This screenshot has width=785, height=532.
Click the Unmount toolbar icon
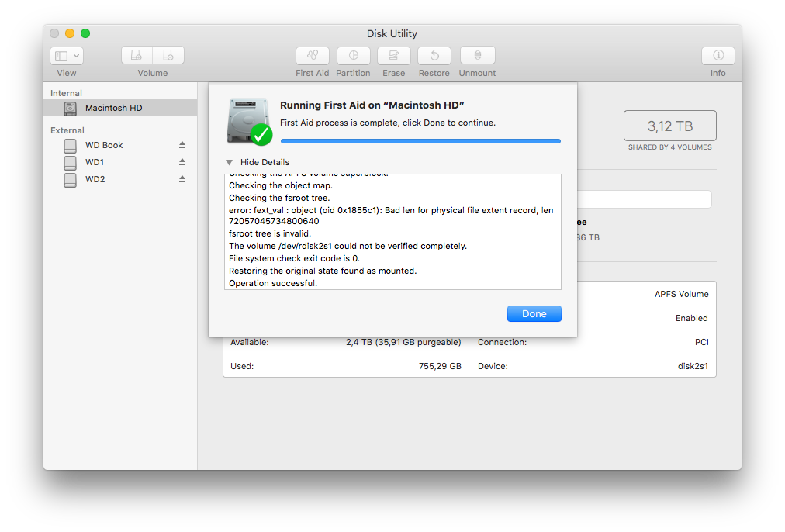coord(478,56)
